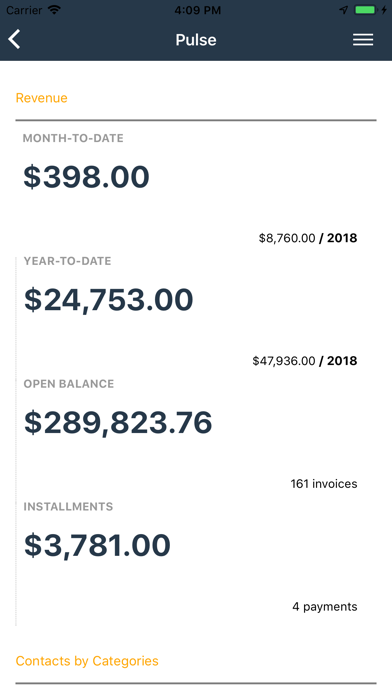Tap the $47,936.00 / 2018 comparison
Image resolution: width=392 pixels, height=696 pixels.
coord(305,361)
